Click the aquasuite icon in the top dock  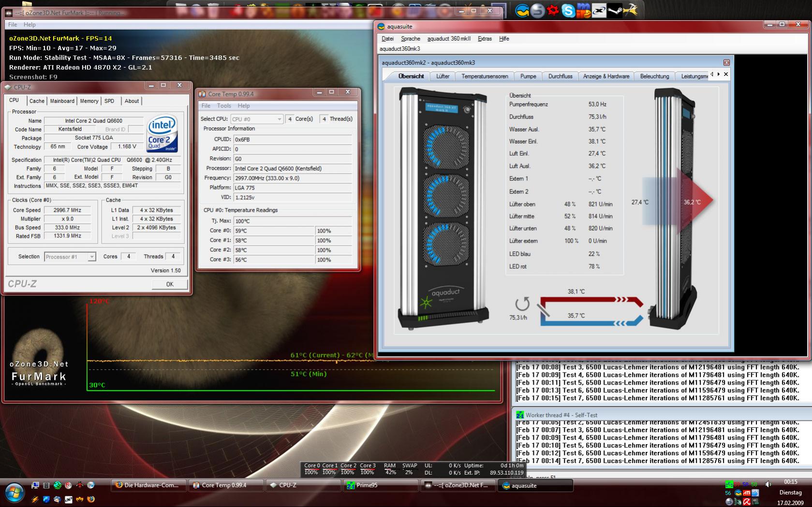522,10
